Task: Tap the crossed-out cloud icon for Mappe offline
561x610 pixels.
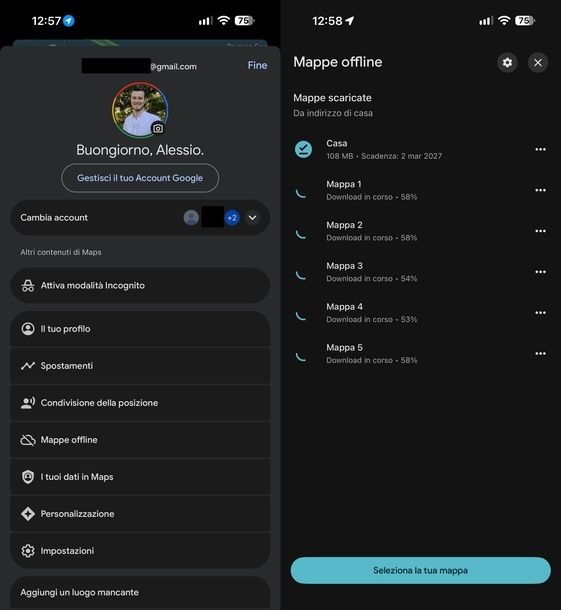Action: coord(28,440)
